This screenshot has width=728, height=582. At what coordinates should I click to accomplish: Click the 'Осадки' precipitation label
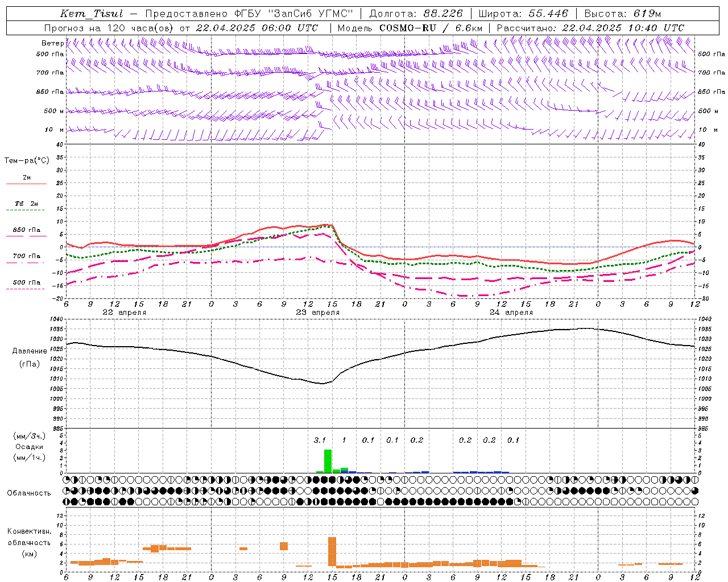tap(29, 447)
